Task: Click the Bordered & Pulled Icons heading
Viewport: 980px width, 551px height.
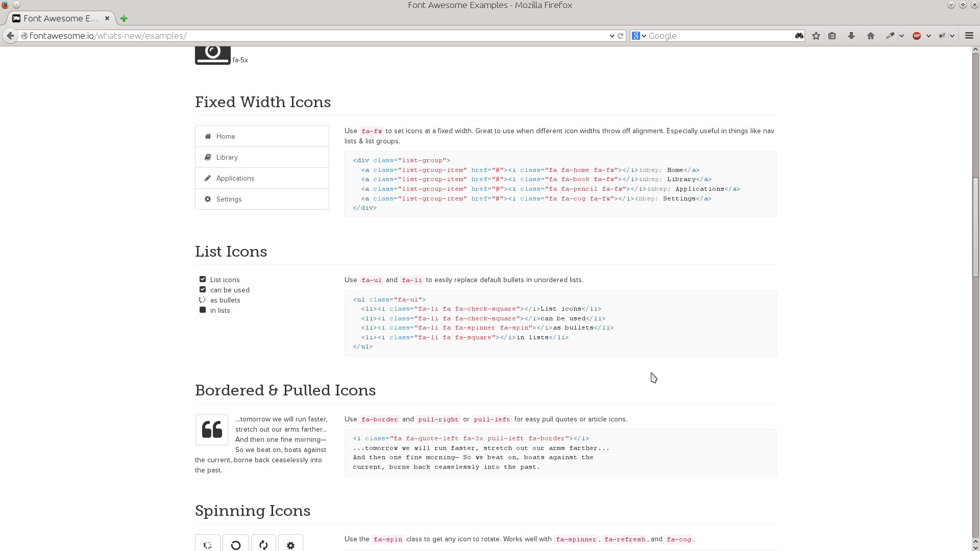Action: 285,390
